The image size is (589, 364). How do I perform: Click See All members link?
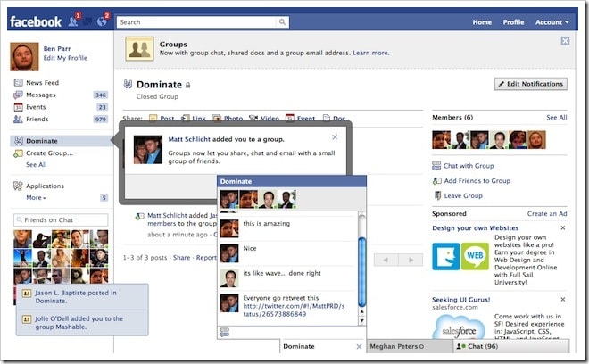coord(557,118)
